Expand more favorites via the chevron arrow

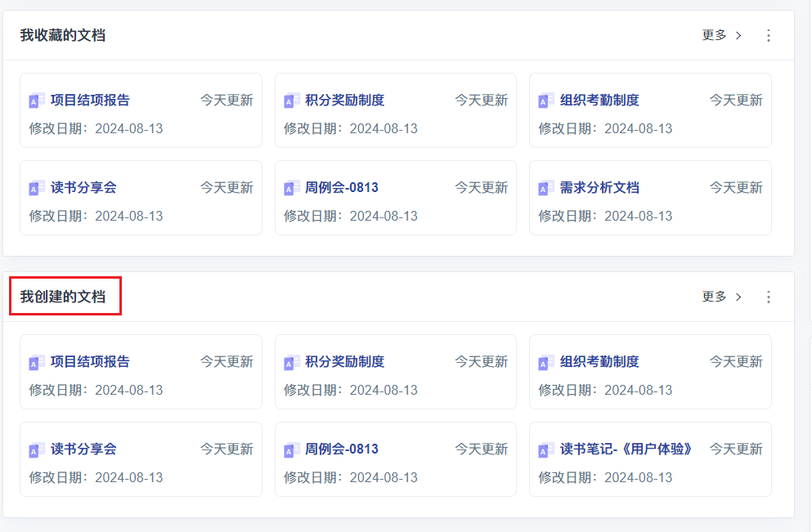tap(738, 35)
